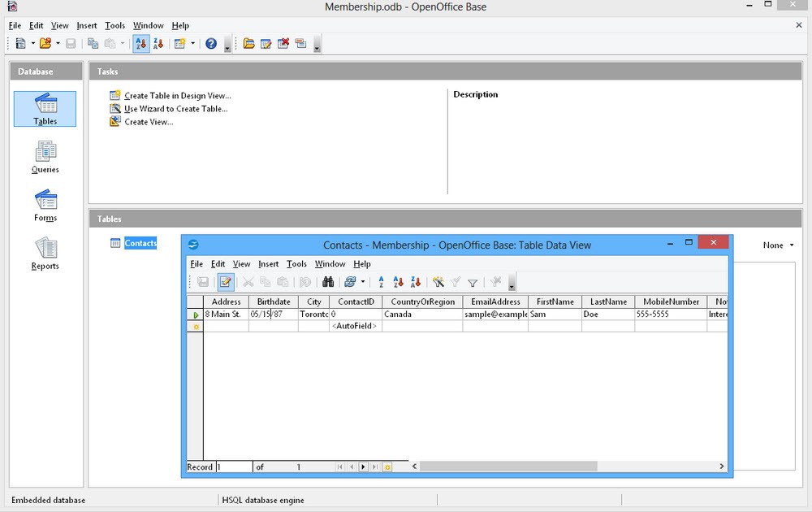Toggle Sort Ascending in main Base toolbar
Viewport: 812px width, 512px height.
point(140,44)
